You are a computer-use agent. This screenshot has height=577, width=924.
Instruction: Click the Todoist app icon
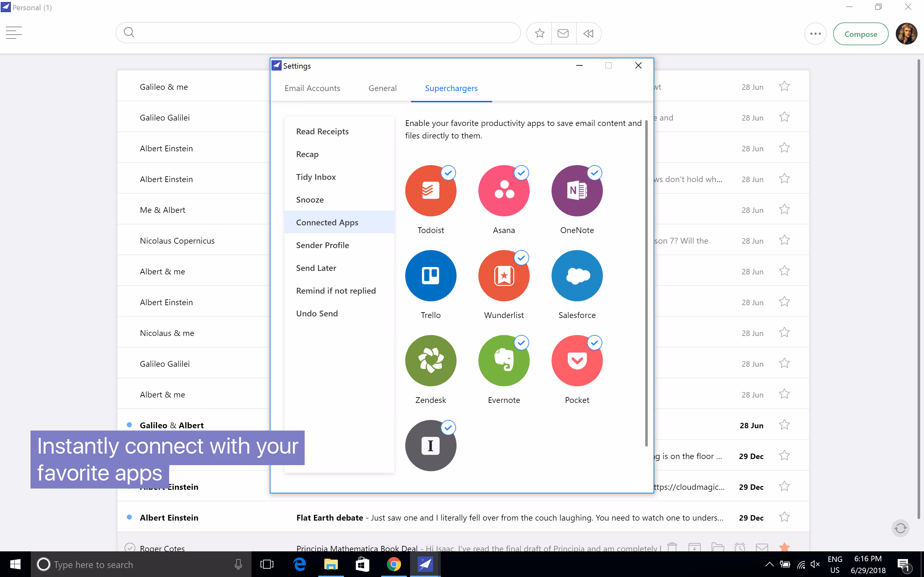pos(430,191)
